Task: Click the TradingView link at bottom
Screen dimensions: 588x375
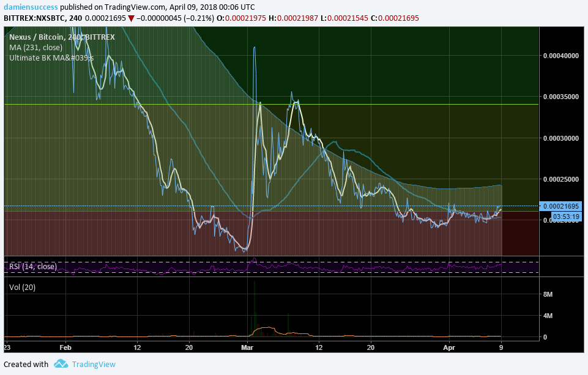Action: 94,365
